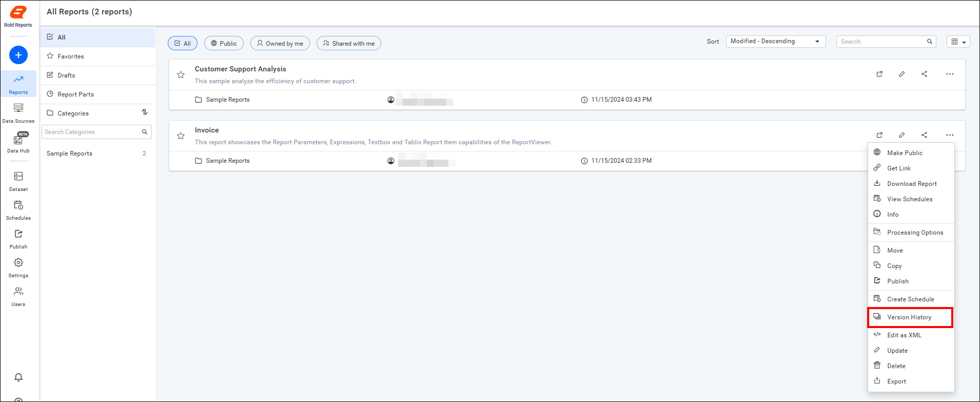The width and height of the screenshot is (980, 402).
Task: Select Edit as XML menu item
Action: pos(911,335)
